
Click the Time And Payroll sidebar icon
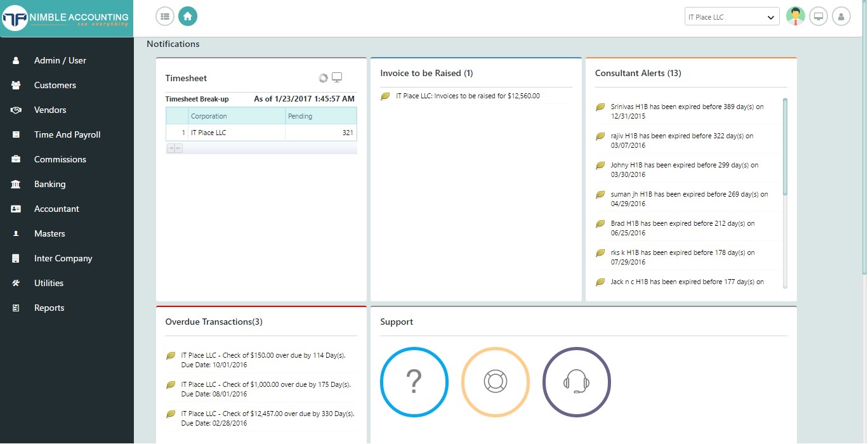coord(16,134)
